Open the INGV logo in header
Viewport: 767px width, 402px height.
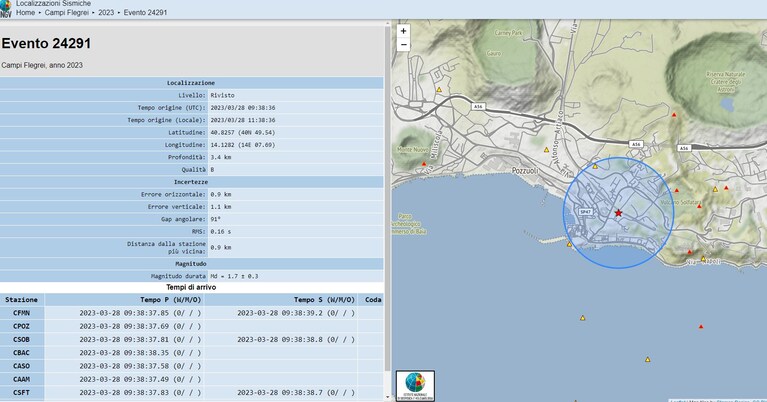click(6, 8)
